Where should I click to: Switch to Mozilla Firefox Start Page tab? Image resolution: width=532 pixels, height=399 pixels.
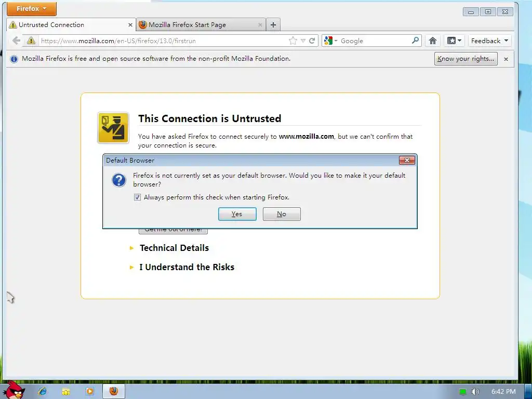(201, 25)
